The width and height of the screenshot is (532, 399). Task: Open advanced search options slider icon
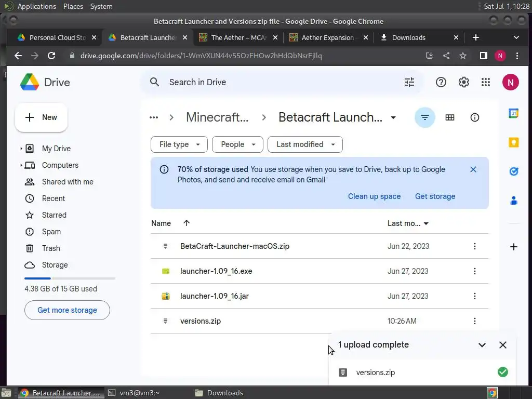tap(409, 82)
